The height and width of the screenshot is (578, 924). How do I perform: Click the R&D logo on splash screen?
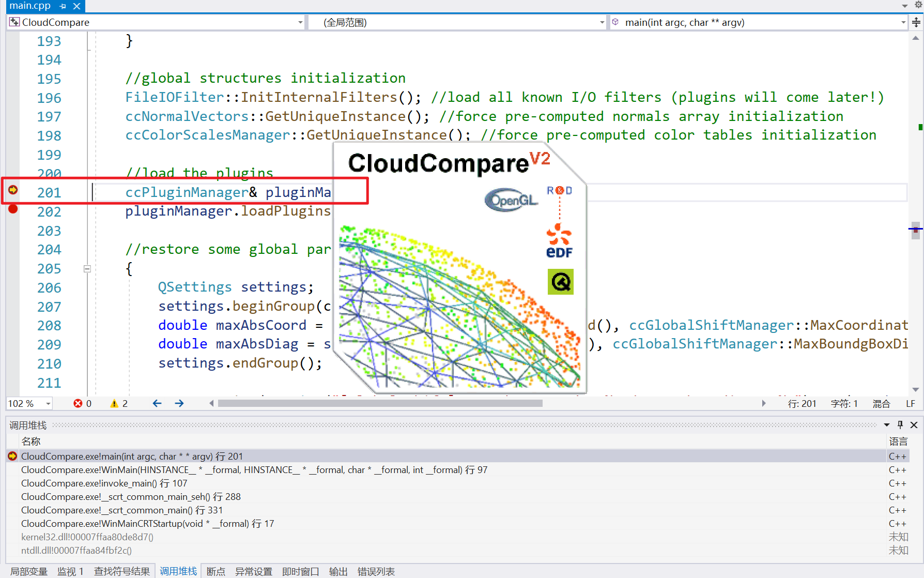pos(560,190)
